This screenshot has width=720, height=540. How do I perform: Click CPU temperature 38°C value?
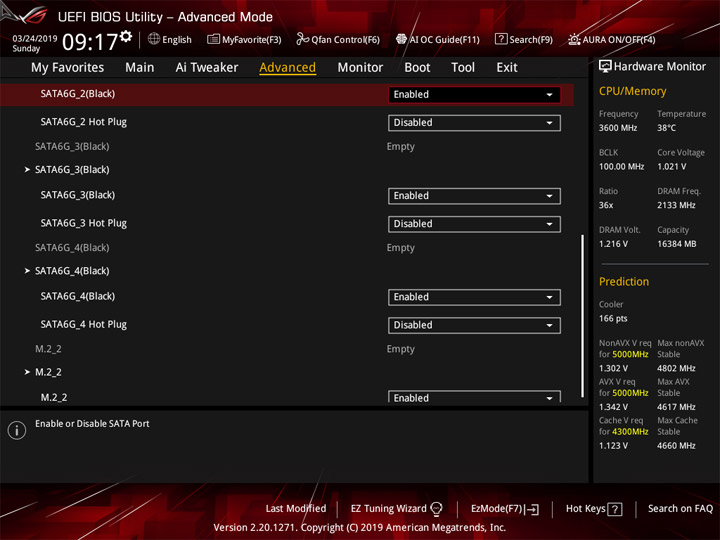click(666, 128)
